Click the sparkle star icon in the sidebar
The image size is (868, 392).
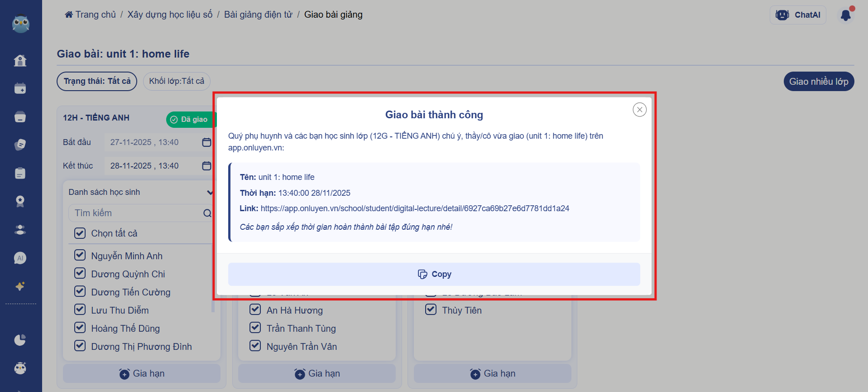point(20,286)
